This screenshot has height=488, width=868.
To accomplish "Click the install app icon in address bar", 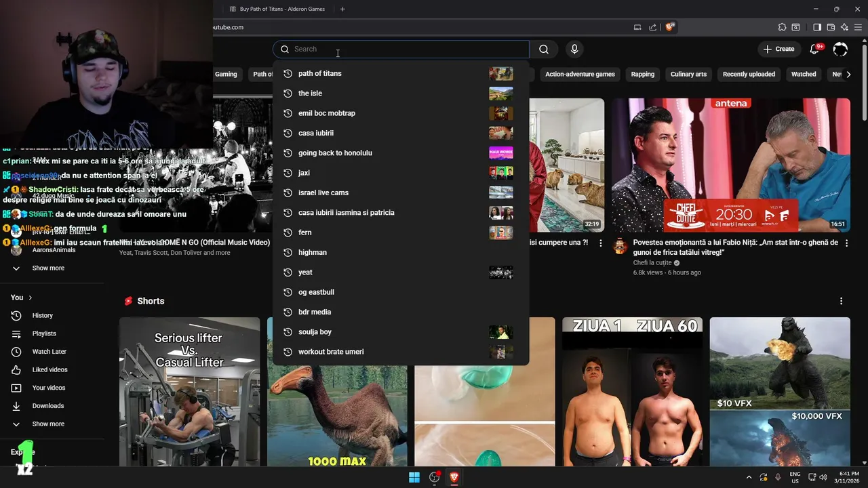I will point(637,27).
